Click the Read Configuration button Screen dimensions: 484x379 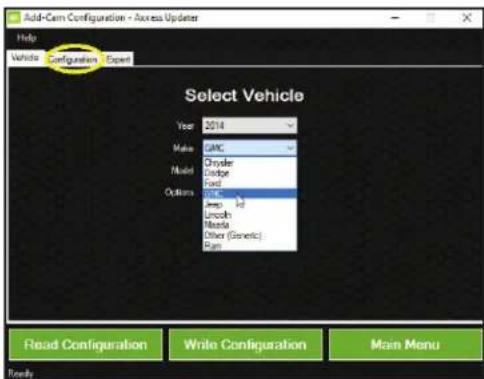86,344
